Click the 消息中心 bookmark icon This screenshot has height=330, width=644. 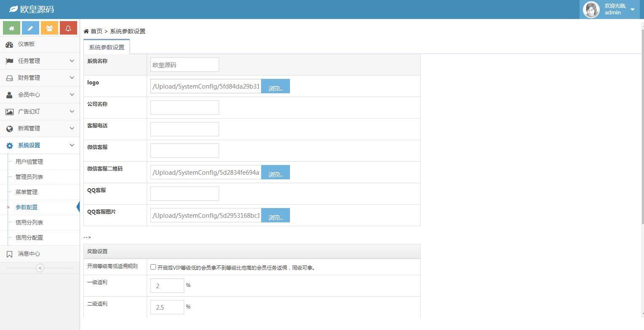(9, 254)
